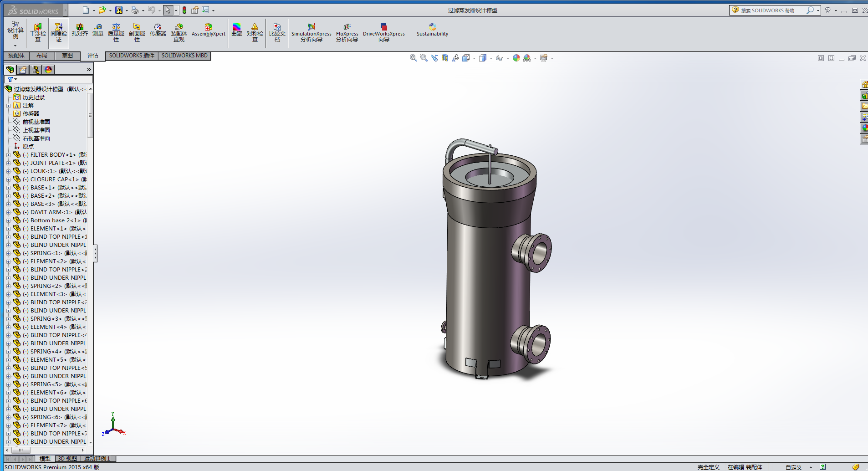Open the Display Style dropdown arrow
868x471 pixels.
[491, 58]
